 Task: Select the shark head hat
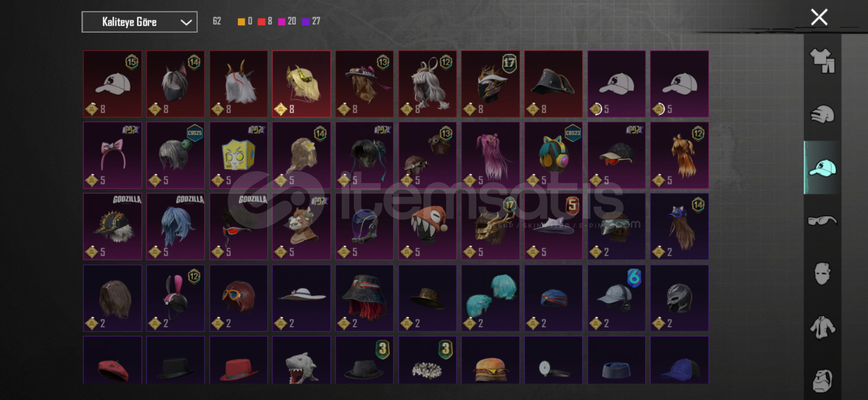click(x=301, y=360)
